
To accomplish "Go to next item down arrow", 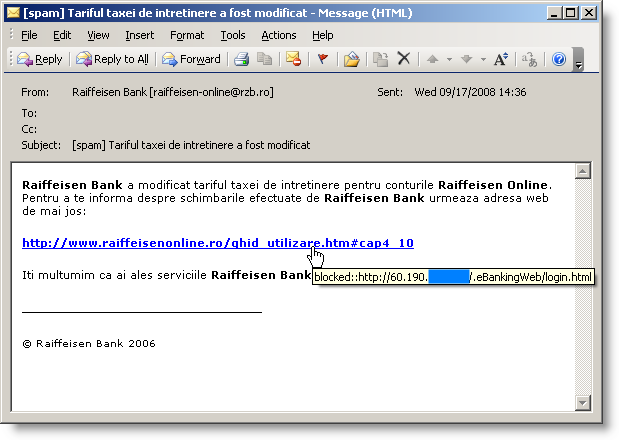I will point(467,59).
